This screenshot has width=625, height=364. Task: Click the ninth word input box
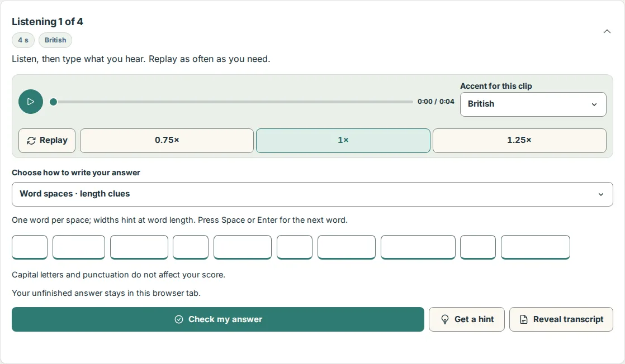coord(478,247)
